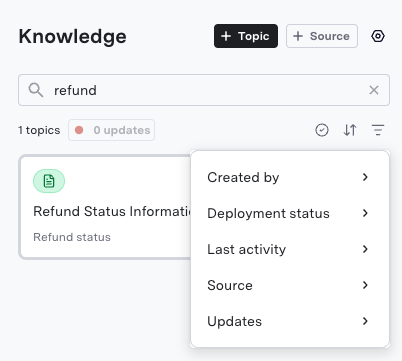Image resolution: width=402 pixels, height=361 pixels.
Task: Expand chevron next to Updates filter
Action: pos(366,321)
